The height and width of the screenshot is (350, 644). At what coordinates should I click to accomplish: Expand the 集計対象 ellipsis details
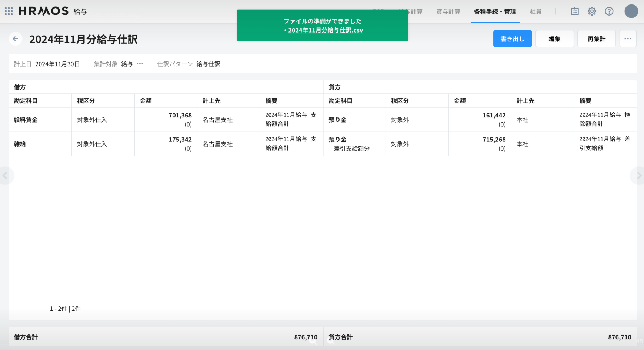(x=140, y=64)
